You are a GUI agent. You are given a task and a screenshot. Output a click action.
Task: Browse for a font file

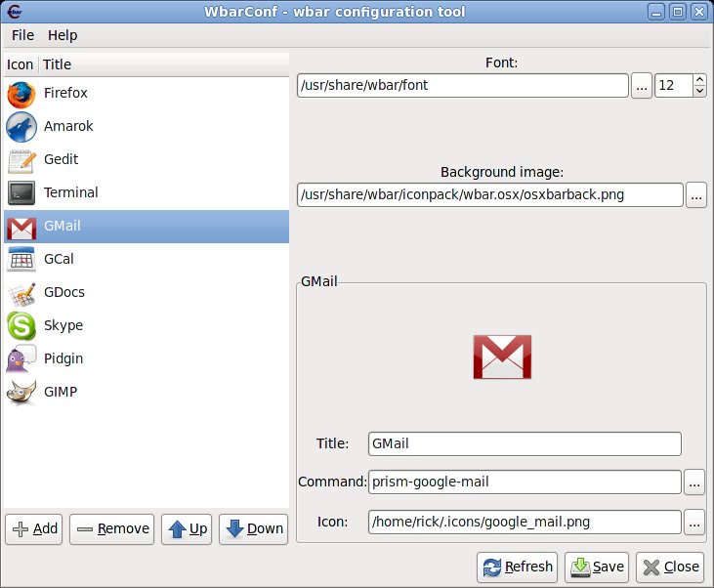(x=642, y=86)
